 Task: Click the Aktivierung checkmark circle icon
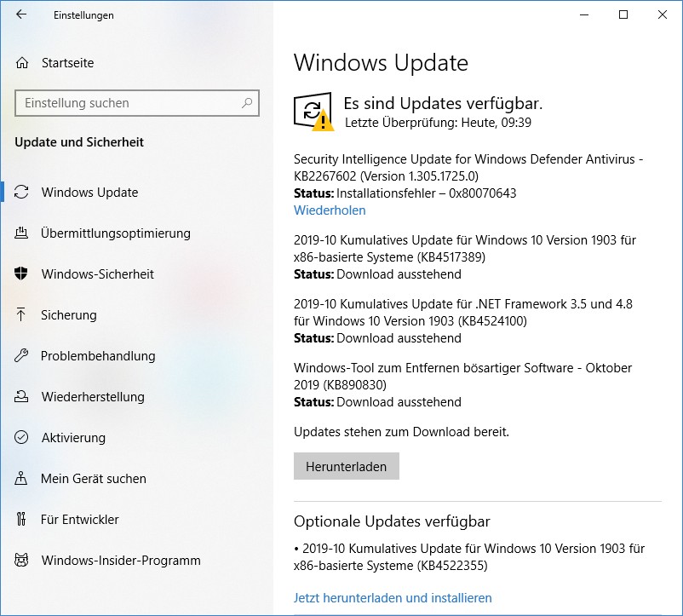pos(21,437)
